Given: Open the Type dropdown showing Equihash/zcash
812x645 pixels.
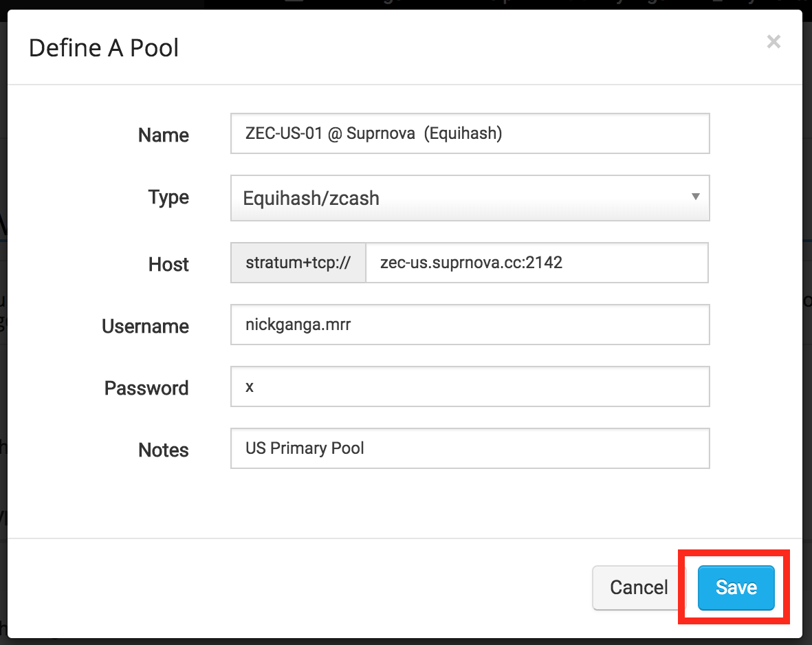Looking at the screenshot, I should [470, 198].
